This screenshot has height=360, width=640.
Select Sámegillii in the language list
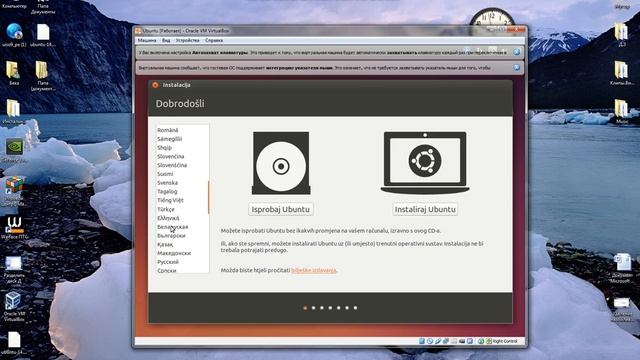pos(169,139)
